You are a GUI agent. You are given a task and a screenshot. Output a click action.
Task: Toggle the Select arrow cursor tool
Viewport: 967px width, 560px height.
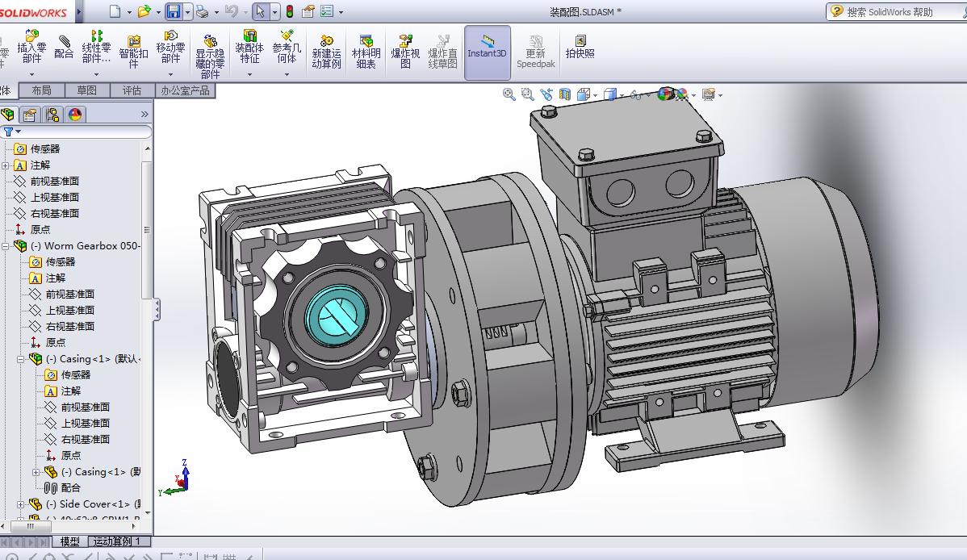tap(259, 11)
